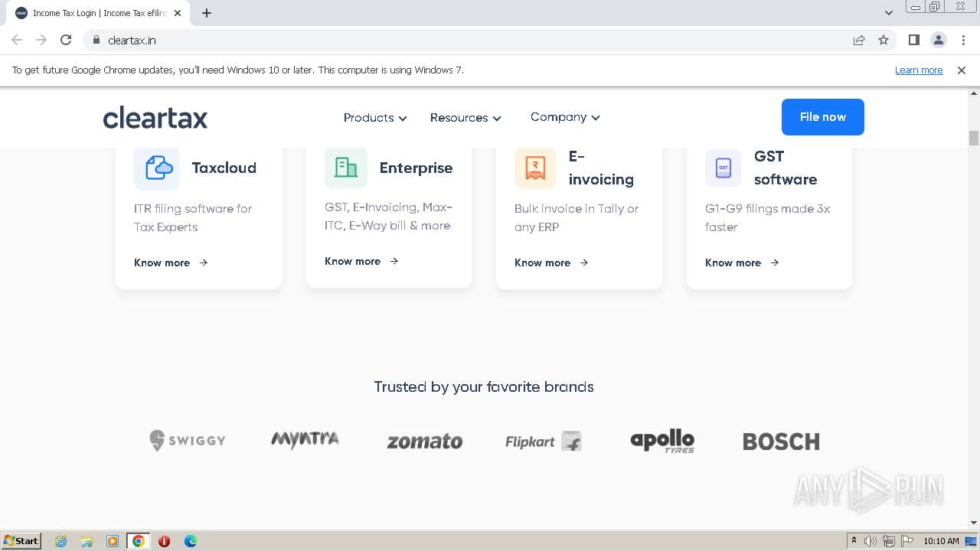This screenshot has height=551, width=980.
Task: Open Microsoft Edge from the taskbar
Action: 190,541
